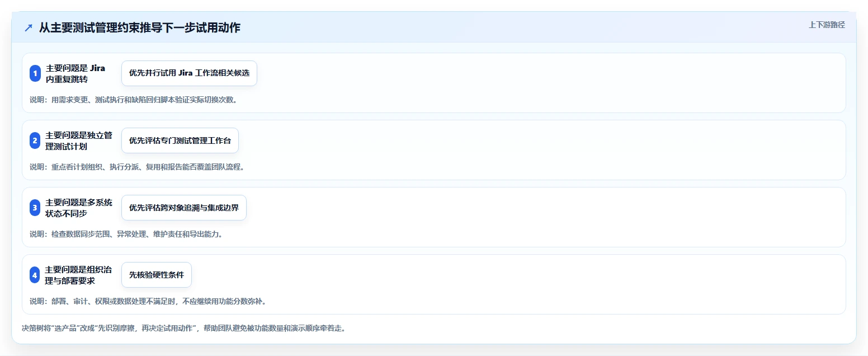
Task: Select 先核验硬性条件 button
Action: 157,275
